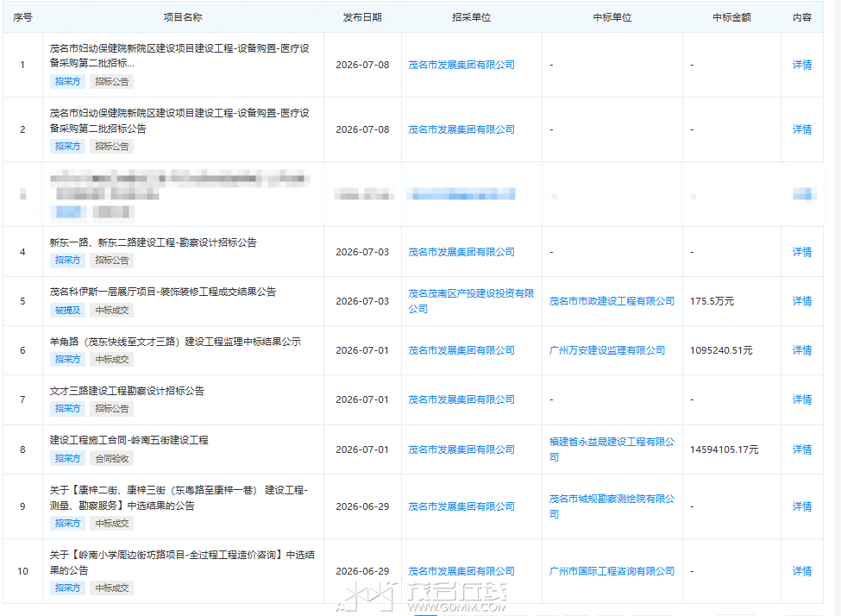Screen dimensions: 841x616
Task: Click 招采方 tag in row 8
Action: click(67, 459)
